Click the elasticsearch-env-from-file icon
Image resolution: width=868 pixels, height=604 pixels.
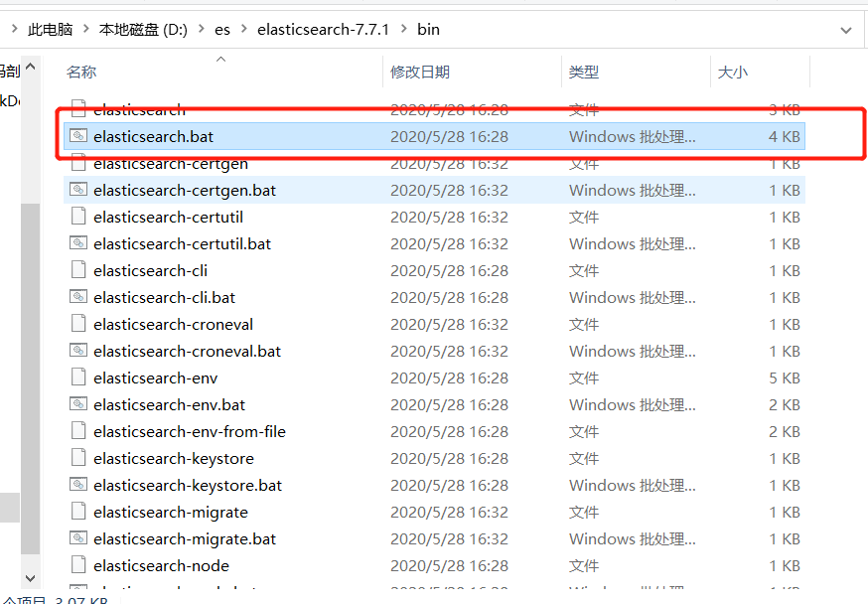click(78, 431)
